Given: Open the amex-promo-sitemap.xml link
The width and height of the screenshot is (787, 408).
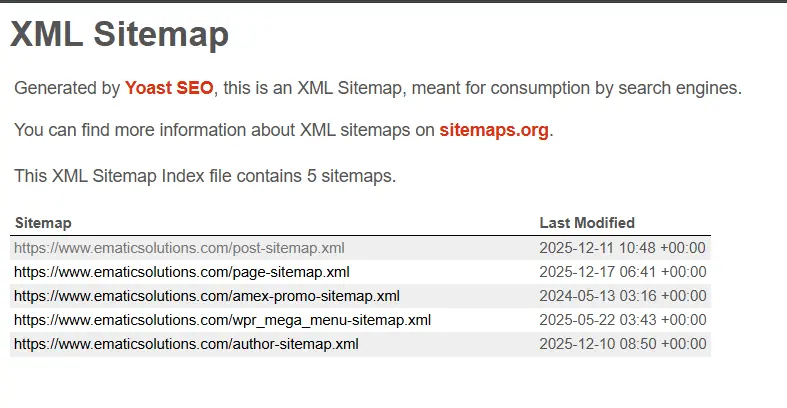Looking at the screenshot, I should coord(206,296).
